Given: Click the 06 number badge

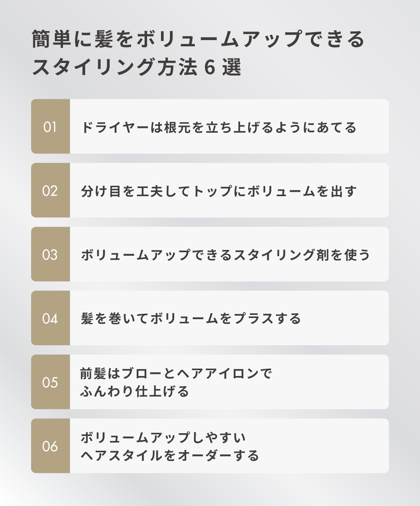Looking at the screenshot, I should tap(50, 446).
